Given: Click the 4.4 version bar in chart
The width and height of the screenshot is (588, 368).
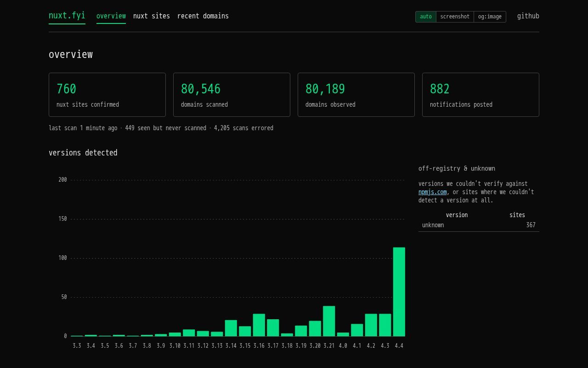Looking at the screenshot, I should click(x=399, y=292).
